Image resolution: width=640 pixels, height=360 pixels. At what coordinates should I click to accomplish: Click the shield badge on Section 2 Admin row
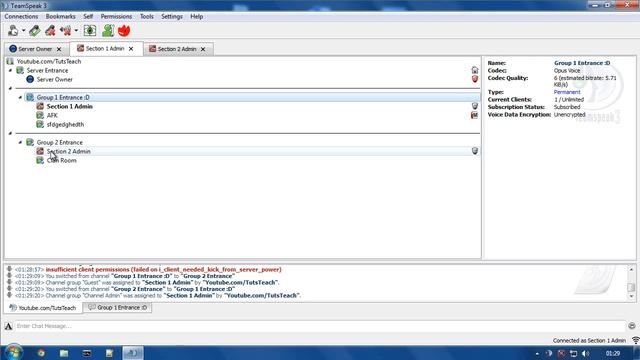pyautogui.click(x=474, y=151)
